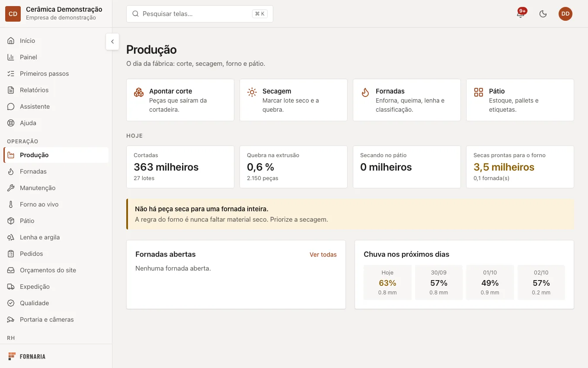This screenshot has width=588, height=368.
Task: Click the Relatórios document icon
Action: click(11, 90)
